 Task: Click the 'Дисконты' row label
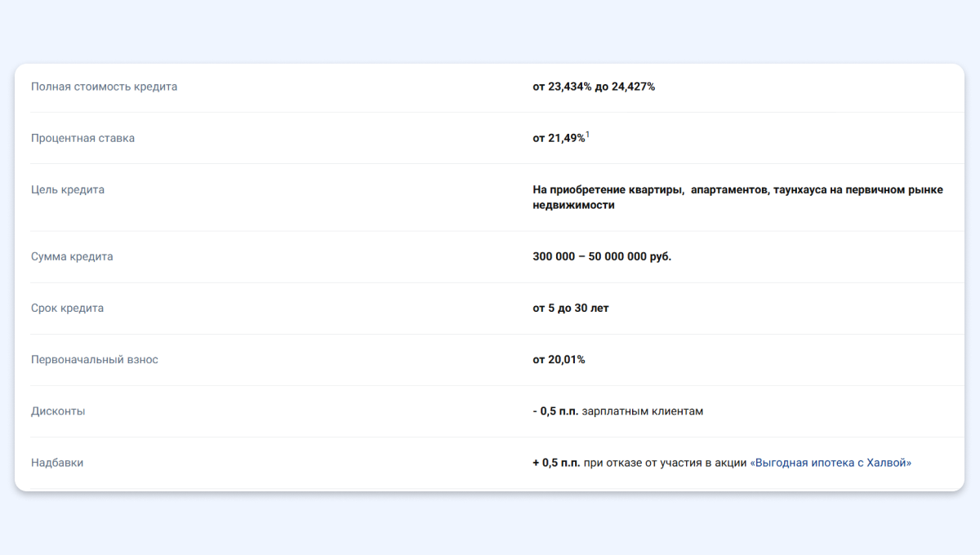click(58, 411)
